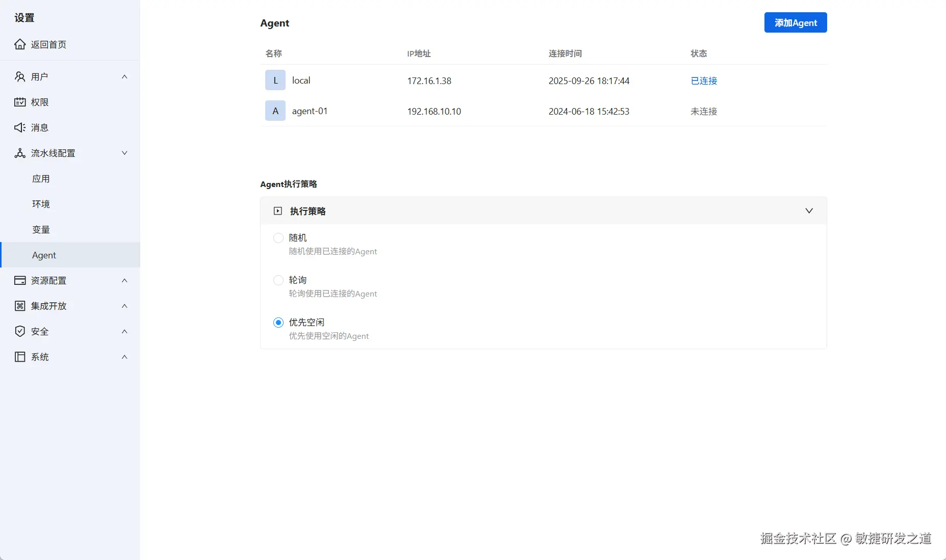
Task: Click the pipeline icon beside 流水线配置
Action: click(20, 153)
